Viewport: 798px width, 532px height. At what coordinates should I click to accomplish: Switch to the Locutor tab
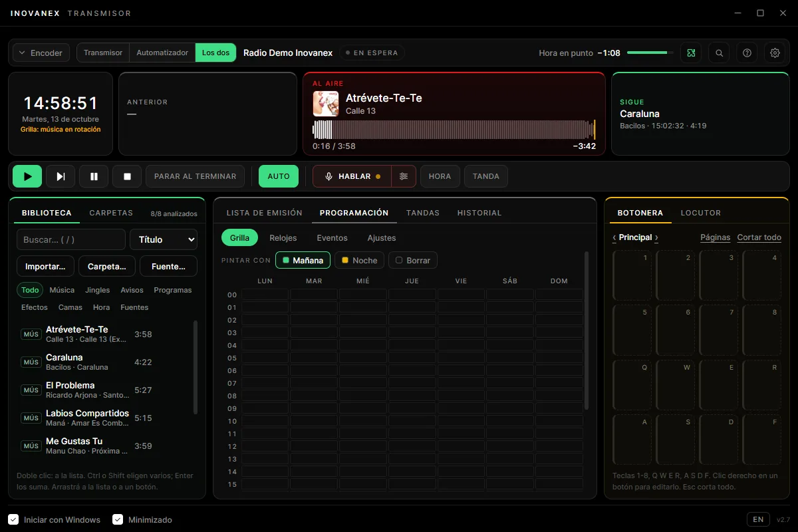701,213
